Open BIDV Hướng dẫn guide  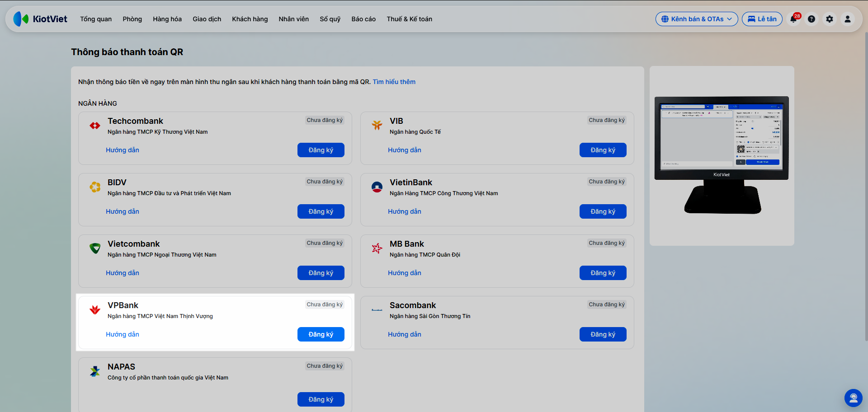123,211
